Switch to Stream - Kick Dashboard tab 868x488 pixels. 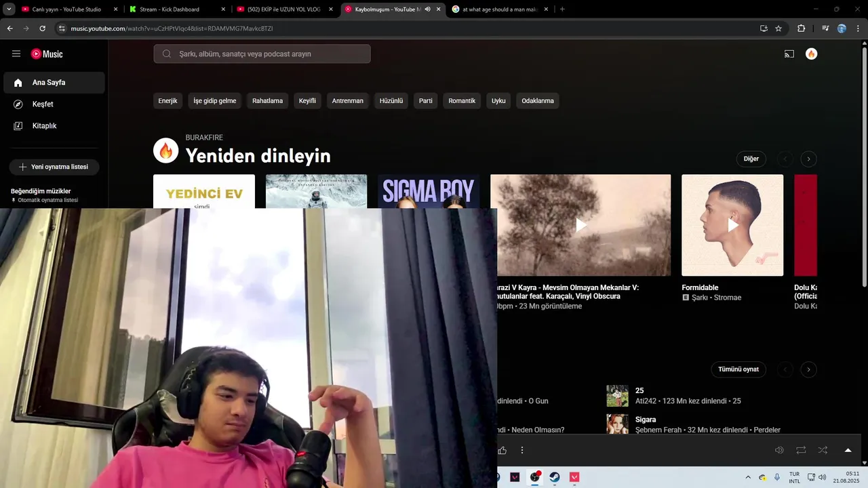178,9
